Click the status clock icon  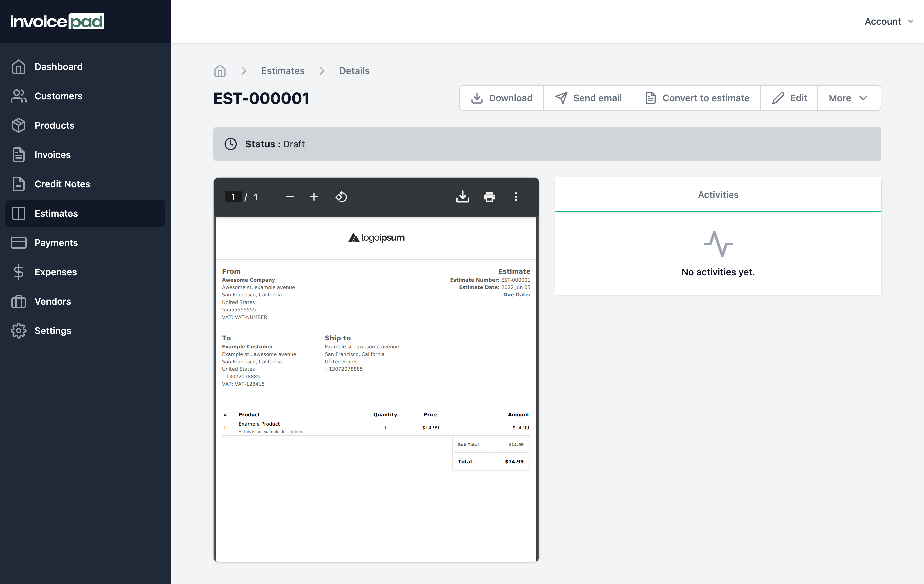pos(231,144)
